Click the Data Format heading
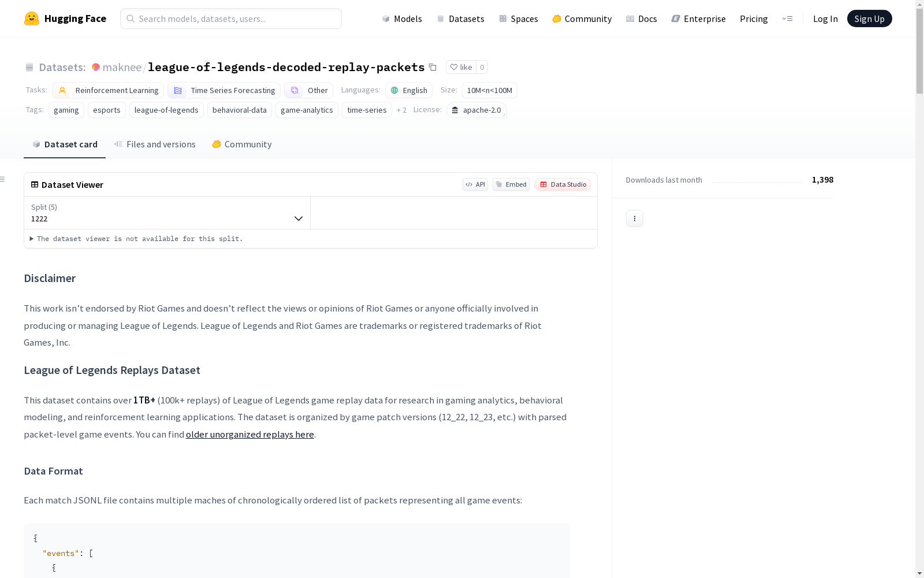This screenshot has width=924, height=578. pos(53,471)
